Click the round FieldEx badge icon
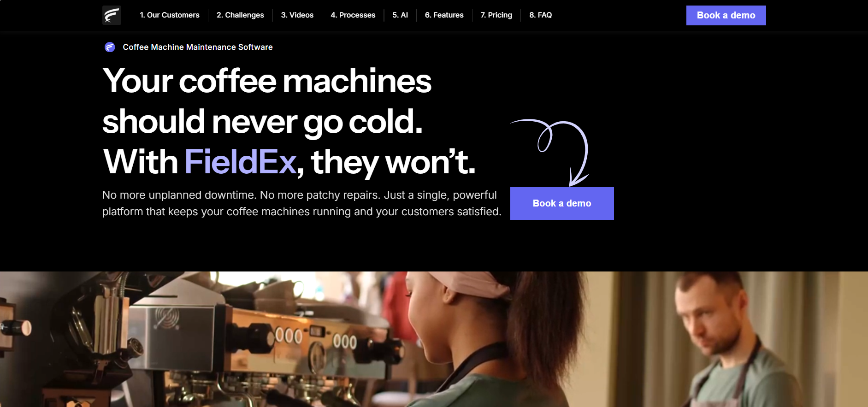This screenshot has width=868, height=407. (x=110, y=47)
